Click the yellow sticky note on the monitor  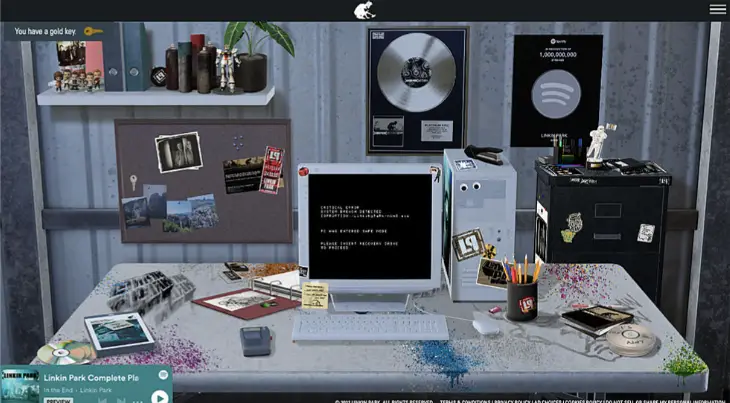[315, 296]
